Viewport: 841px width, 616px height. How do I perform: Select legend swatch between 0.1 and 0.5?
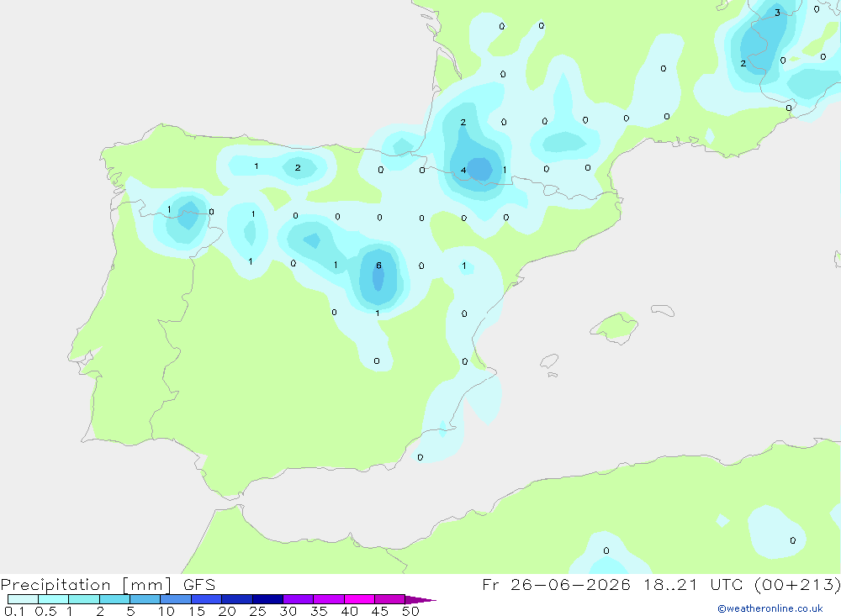coord(23,599)
